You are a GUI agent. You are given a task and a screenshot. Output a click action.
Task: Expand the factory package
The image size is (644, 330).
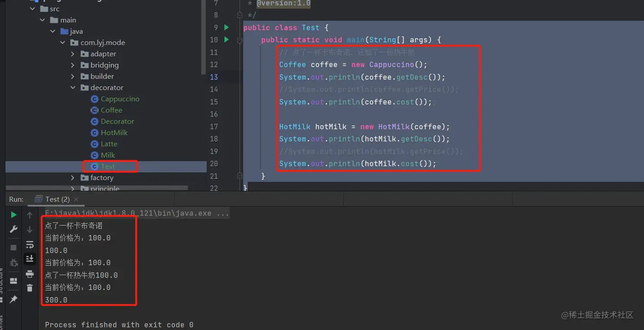(73, 178)
